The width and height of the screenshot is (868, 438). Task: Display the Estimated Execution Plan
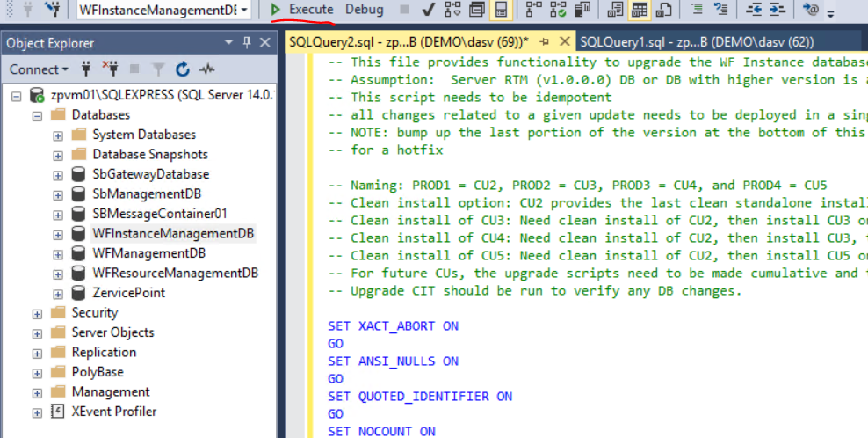(452, 10)
